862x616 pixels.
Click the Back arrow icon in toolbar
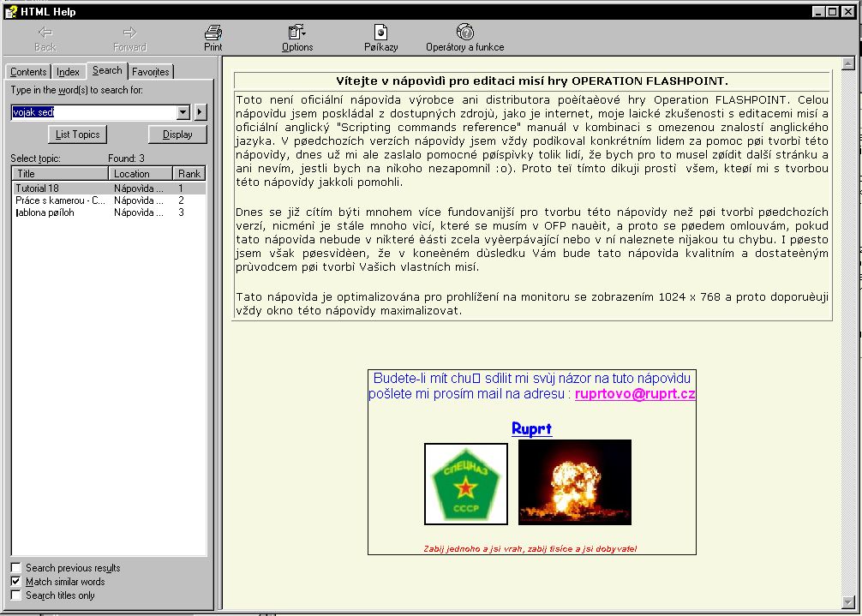[45, 33]
